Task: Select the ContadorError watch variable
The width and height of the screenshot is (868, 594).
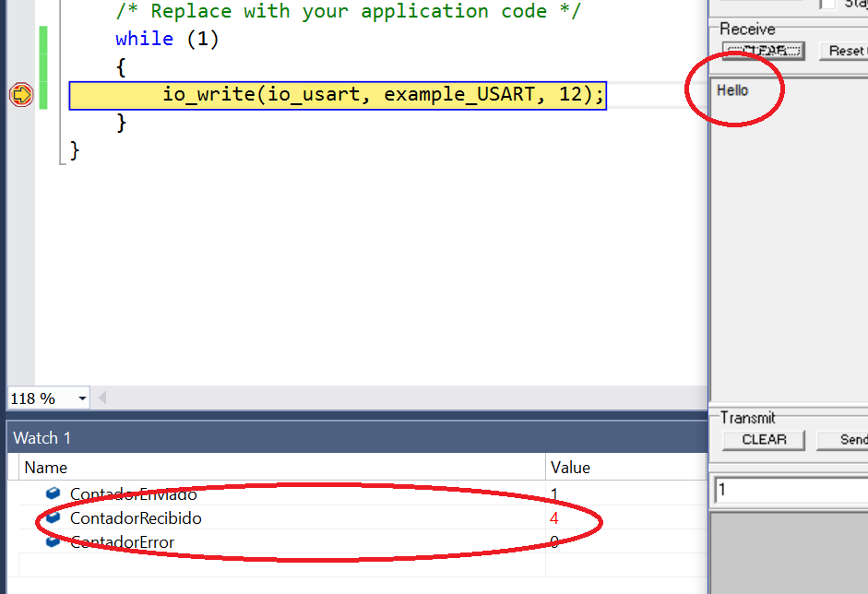Action: (123, 542)
